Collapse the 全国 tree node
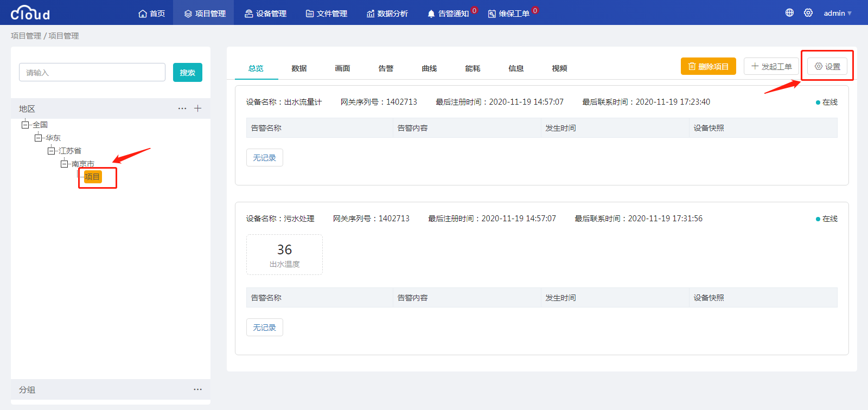This screenshot has height=410, width=868. pyautogui.click(x=25, y=125)
